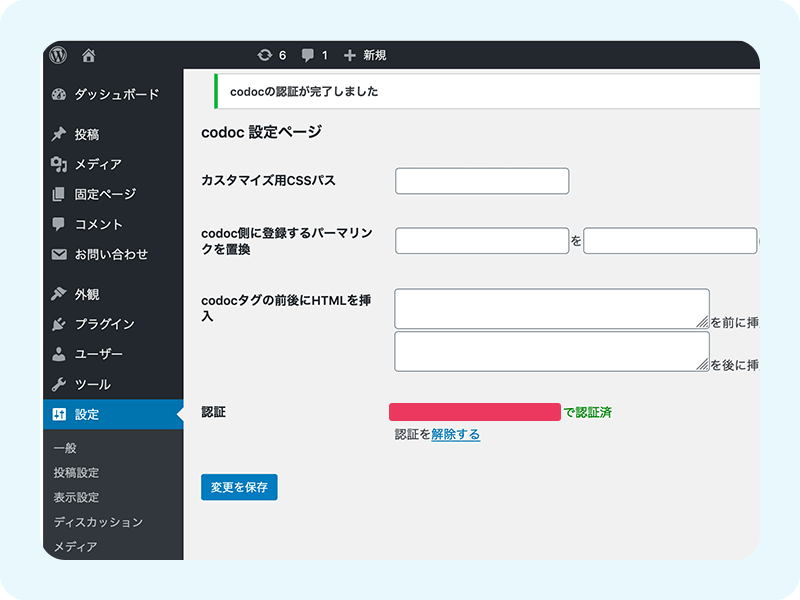The width and height of the screenshot is (800, 600).
Task: Focus the HTML after-insert textarea
Action: (552, 352)
